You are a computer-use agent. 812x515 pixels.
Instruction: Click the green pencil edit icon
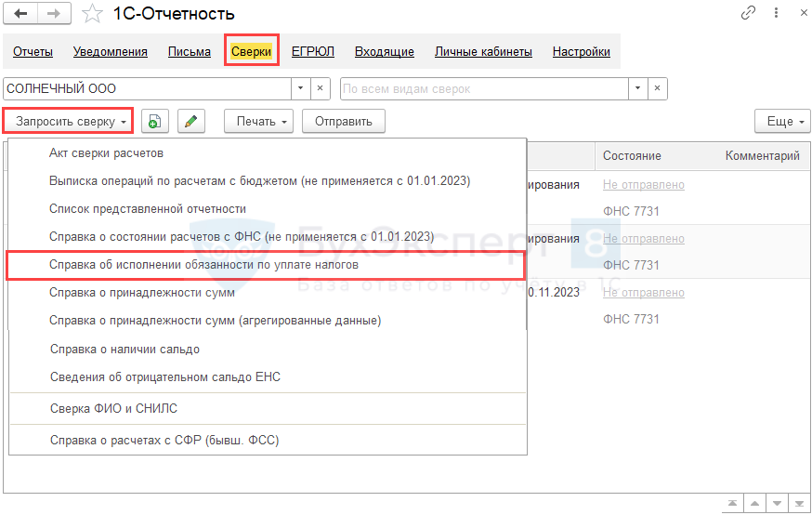click(190, 121)
